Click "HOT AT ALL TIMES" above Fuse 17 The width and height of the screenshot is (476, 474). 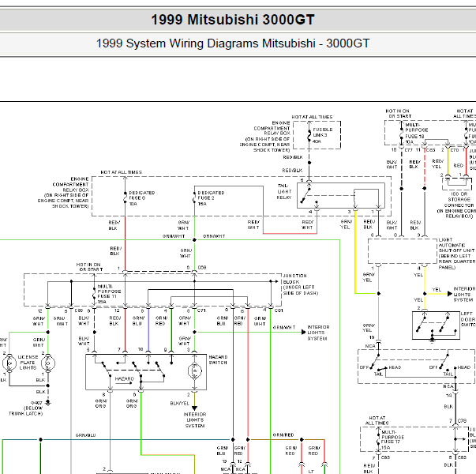(x=377, y=420)
